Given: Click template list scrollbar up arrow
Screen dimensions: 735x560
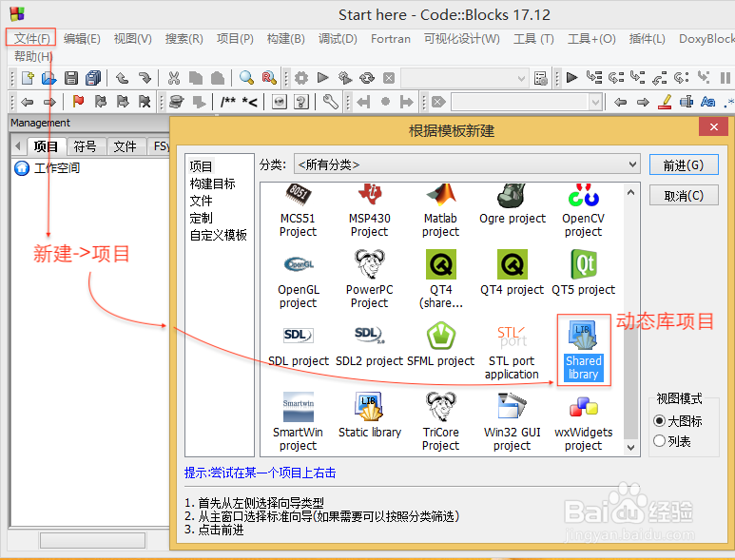Looking at the screenshot, I should (x=631, y=192).
